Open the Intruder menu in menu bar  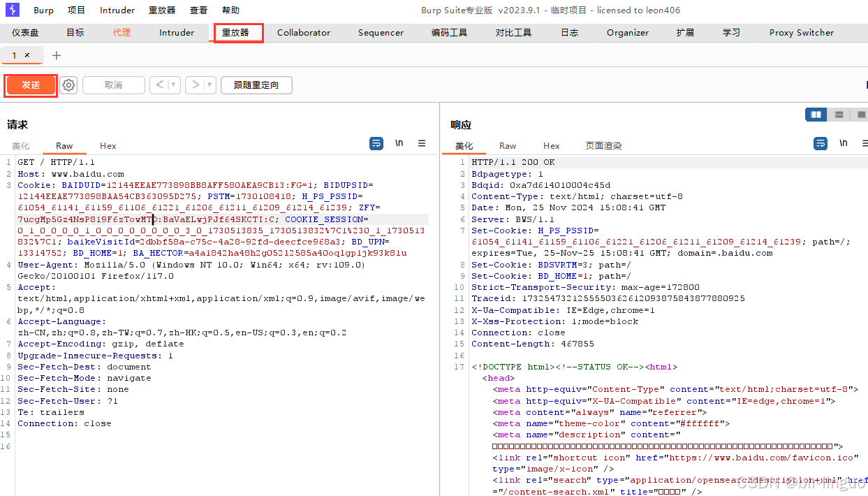(x=117, y=10)
